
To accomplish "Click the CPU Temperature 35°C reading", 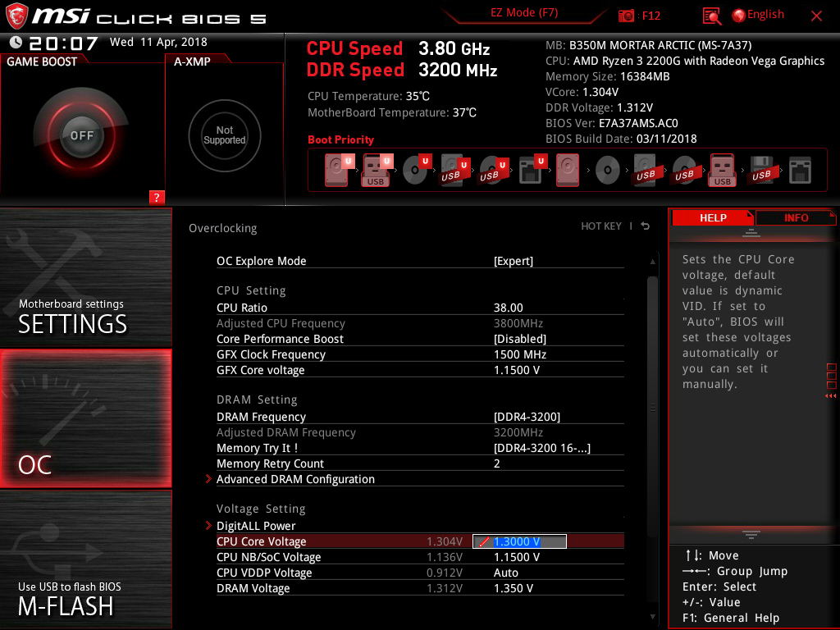I will [x=368, y=97].
